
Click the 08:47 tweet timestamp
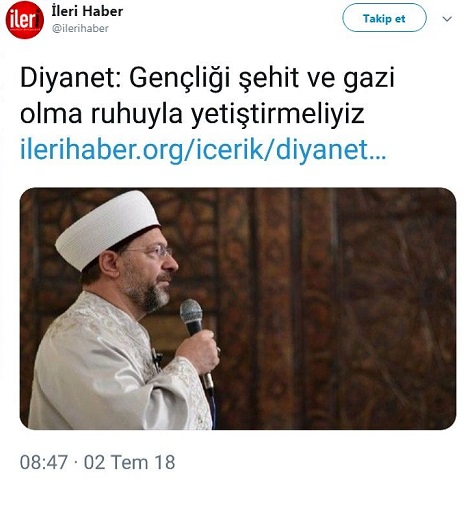click(44, 462)
